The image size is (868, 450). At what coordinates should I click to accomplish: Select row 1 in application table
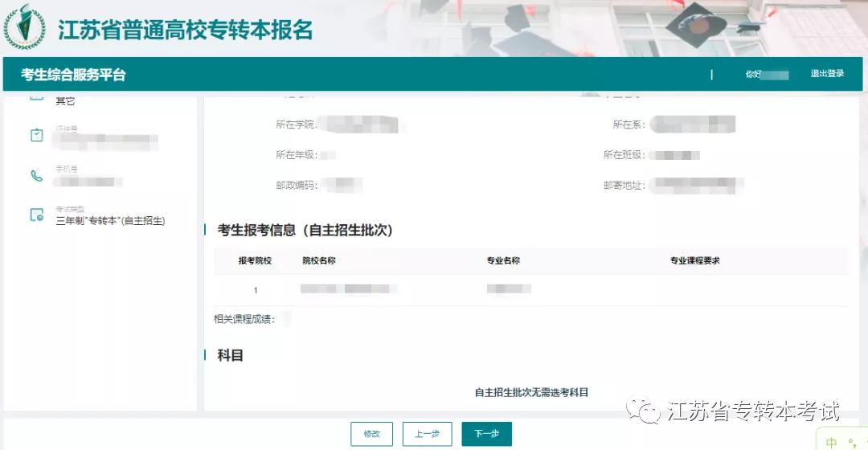point(531,289)
